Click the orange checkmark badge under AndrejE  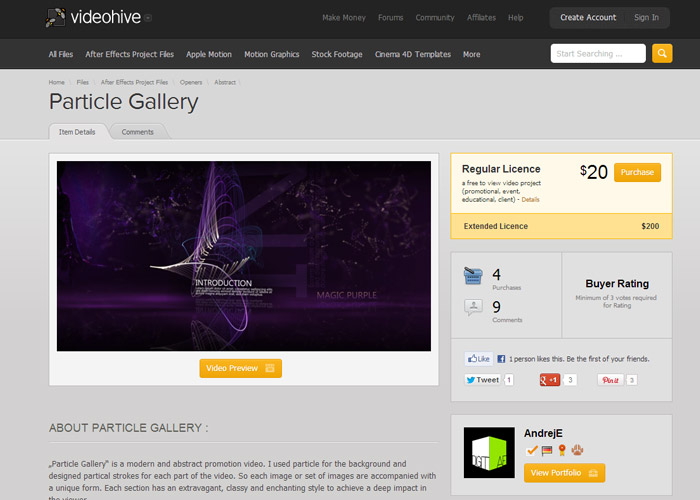(x=532, y=450)
